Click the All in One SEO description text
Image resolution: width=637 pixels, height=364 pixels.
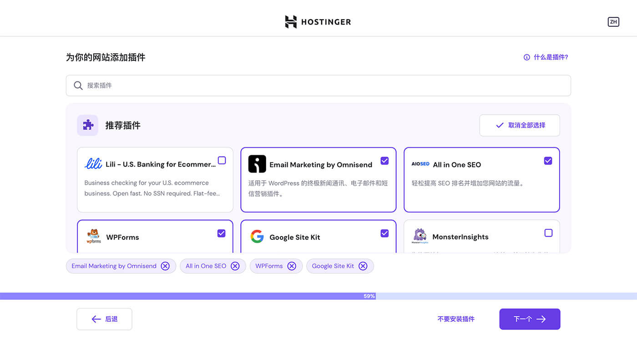coord(468,183)
